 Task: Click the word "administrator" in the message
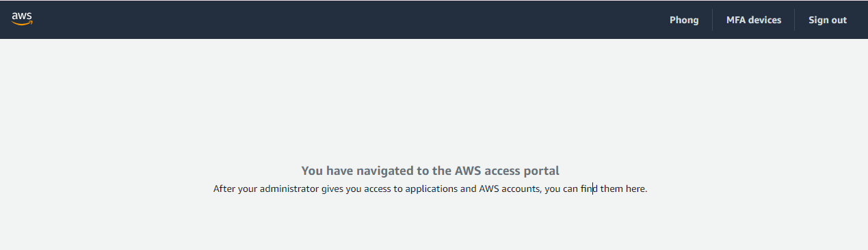(x=289, y=189)
